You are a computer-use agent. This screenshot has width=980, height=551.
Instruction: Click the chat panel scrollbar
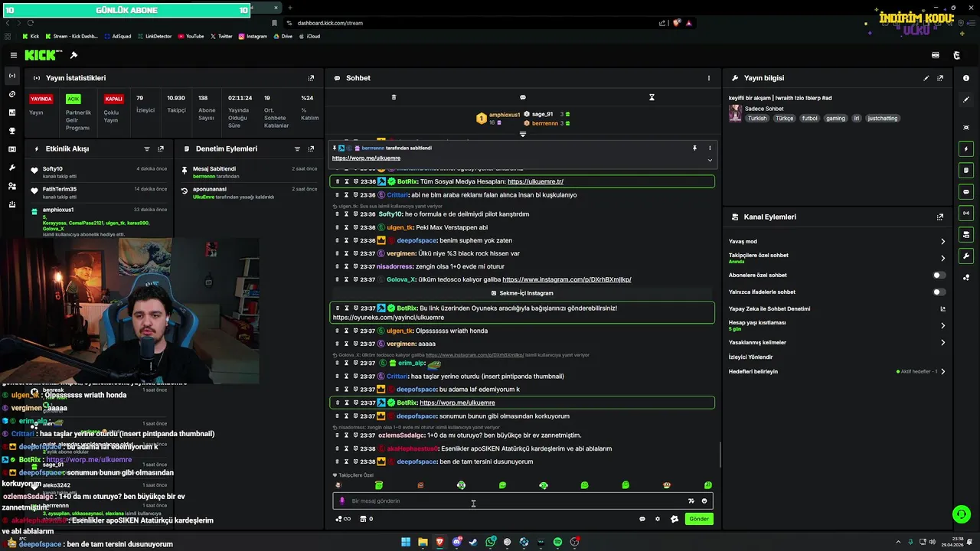(x=719, y=455)
